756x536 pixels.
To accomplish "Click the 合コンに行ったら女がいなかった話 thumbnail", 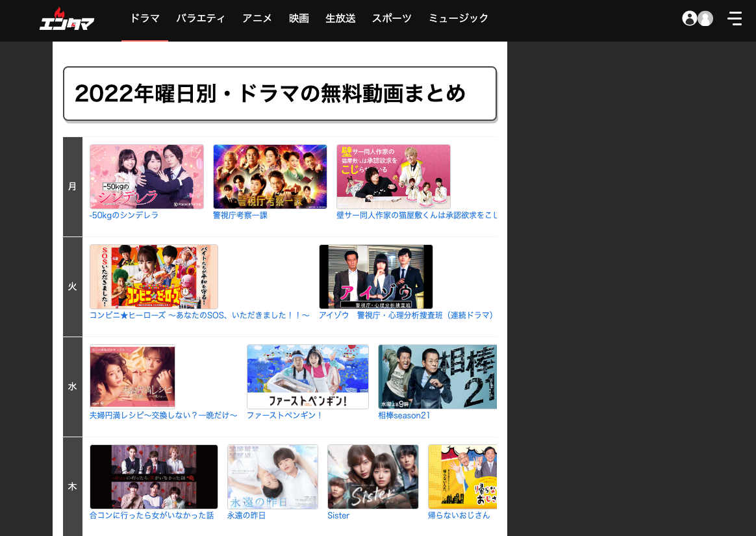I will (154, 477).
